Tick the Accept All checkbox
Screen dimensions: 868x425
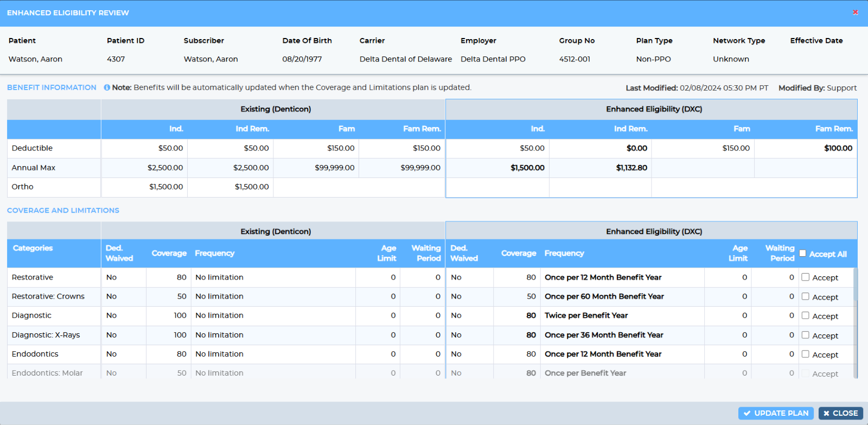803,253
